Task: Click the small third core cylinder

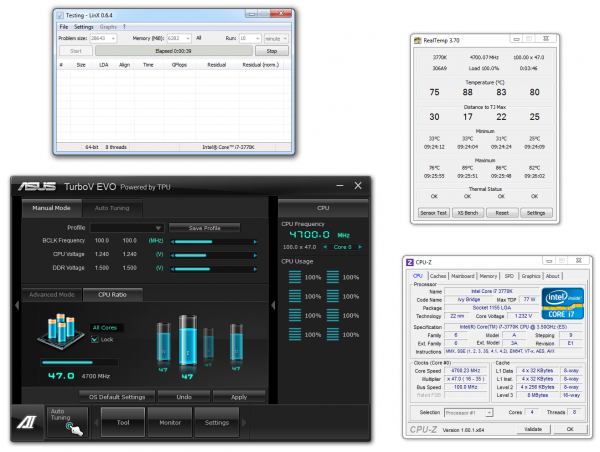Action: 208,343
